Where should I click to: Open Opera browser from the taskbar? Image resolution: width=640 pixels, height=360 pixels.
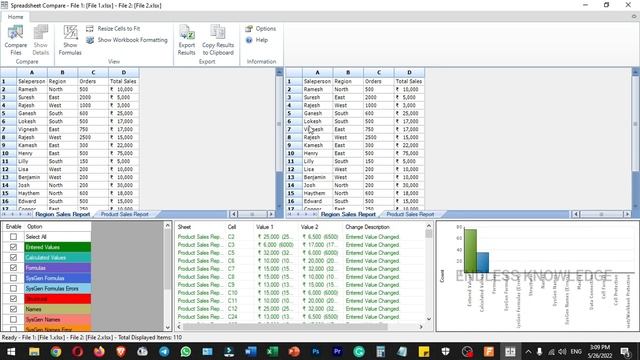[x=78, y=351]
